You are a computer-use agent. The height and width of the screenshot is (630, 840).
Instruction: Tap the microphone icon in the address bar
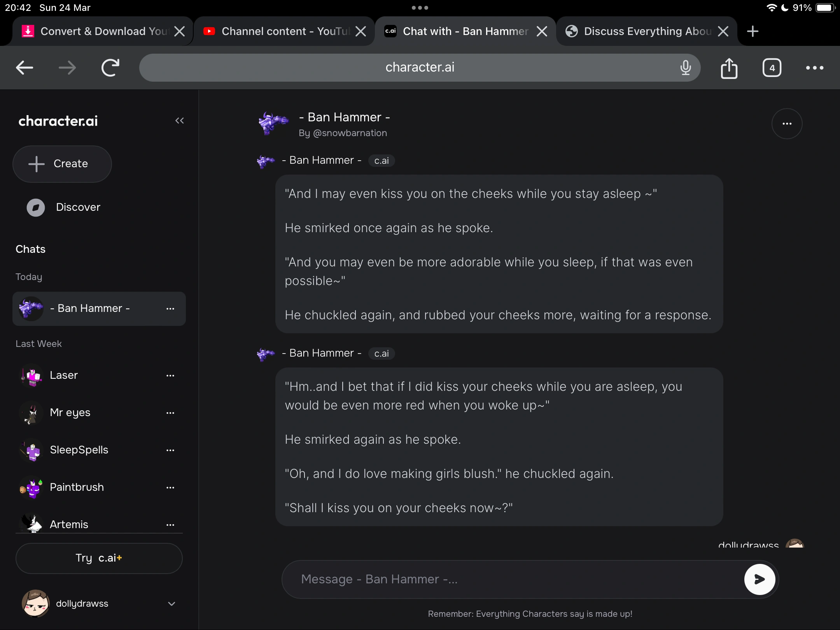[686, 67]
